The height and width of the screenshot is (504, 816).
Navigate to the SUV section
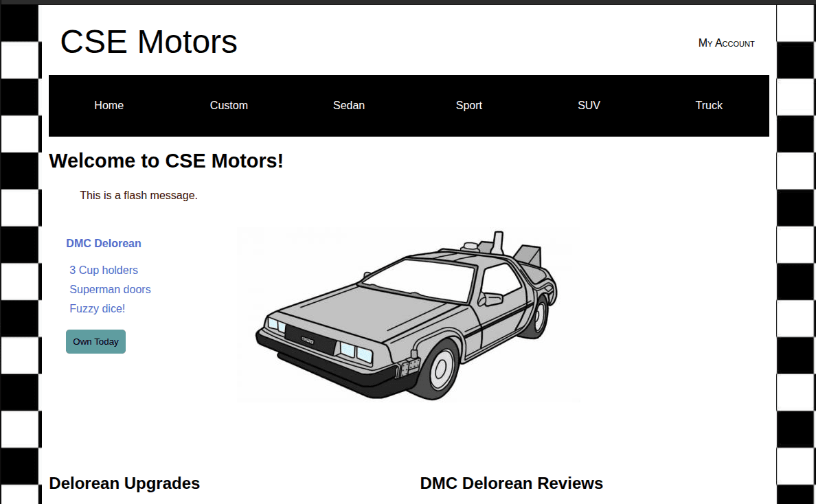click(x=589, y=105)
